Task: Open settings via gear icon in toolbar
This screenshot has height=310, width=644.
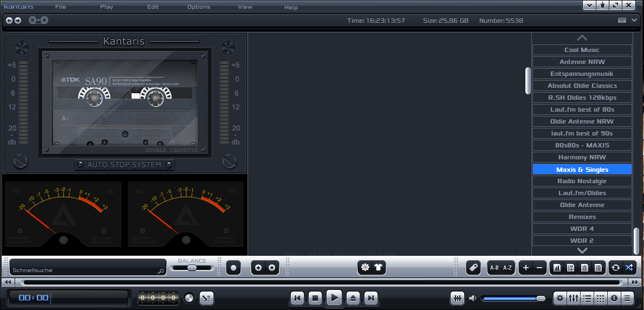Action: (365, 268)
